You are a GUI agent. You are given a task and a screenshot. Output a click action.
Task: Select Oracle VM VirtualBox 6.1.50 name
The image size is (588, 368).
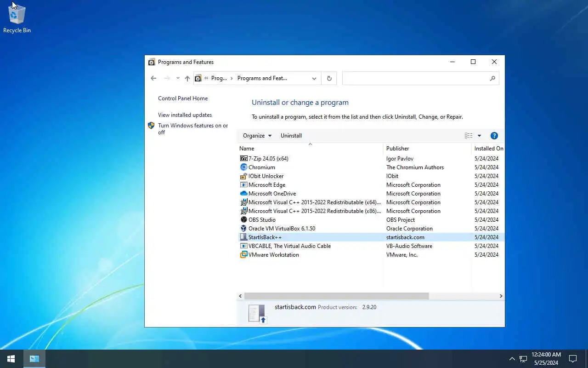(x=282, y=229)
